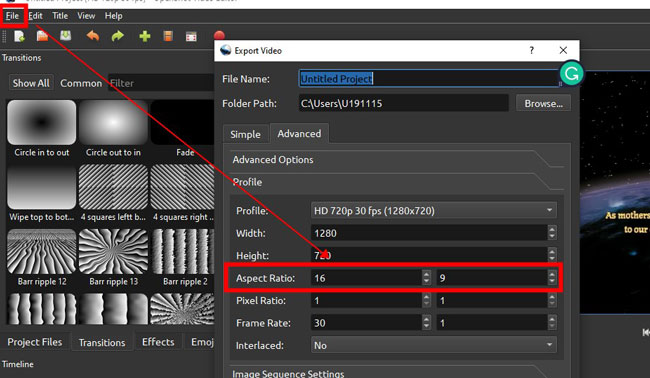Screen dimensions: 650x378
Task: Open the Project Files tab
Action: tap(35, 342)
